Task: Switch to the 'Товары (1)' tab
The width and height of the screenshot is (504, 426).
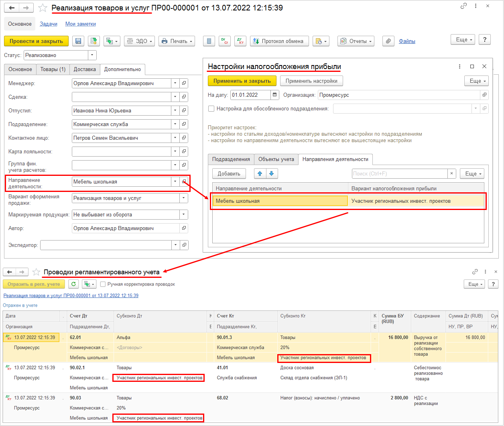Action: coord(53,69)
